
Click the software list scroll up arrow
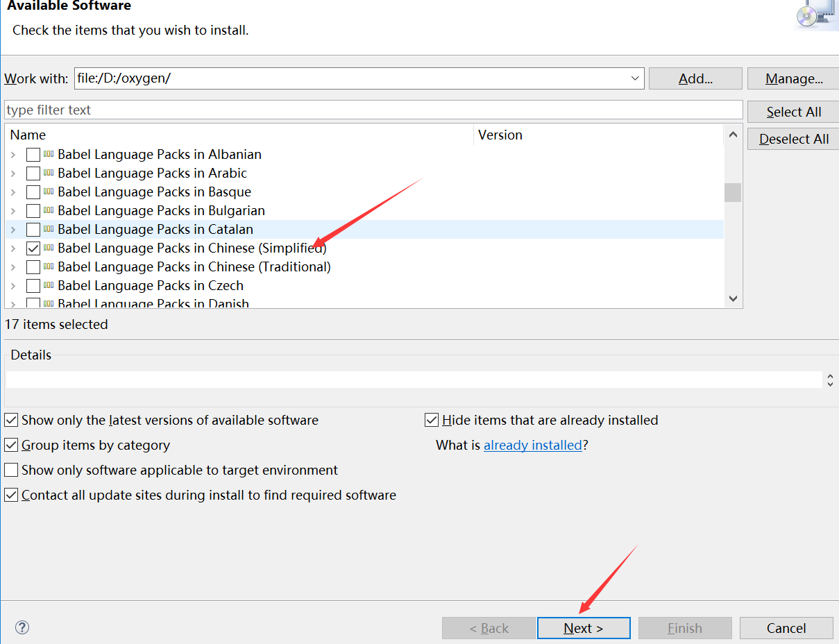point(733,135)
